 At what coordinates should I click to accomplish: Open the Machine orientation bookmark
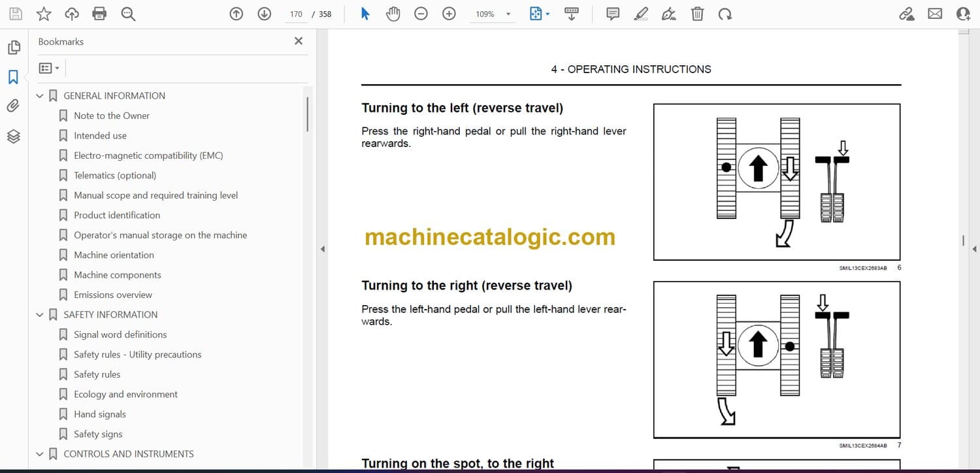(x=114, y=255)
